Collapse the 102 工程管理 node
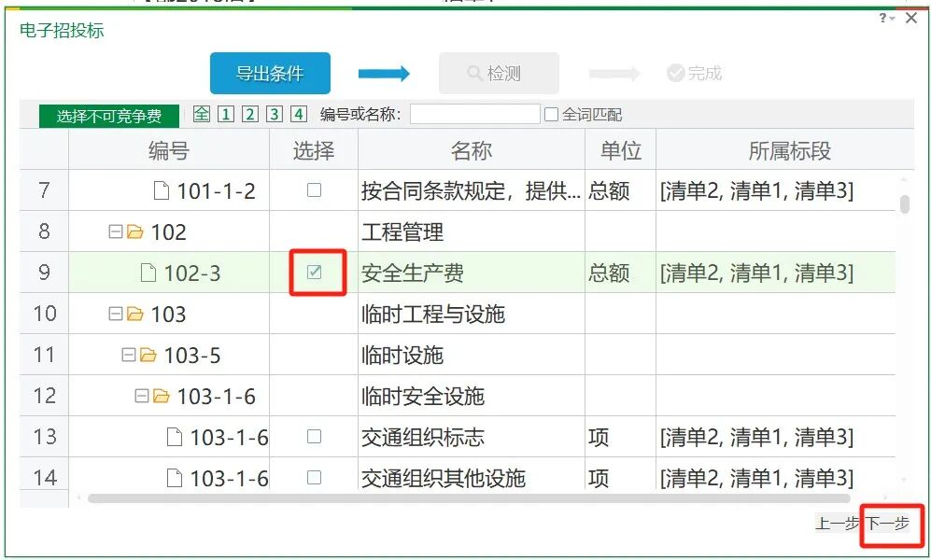Image resolution: width=931 pixels, height=560 pixels. (x=116, y=231)
